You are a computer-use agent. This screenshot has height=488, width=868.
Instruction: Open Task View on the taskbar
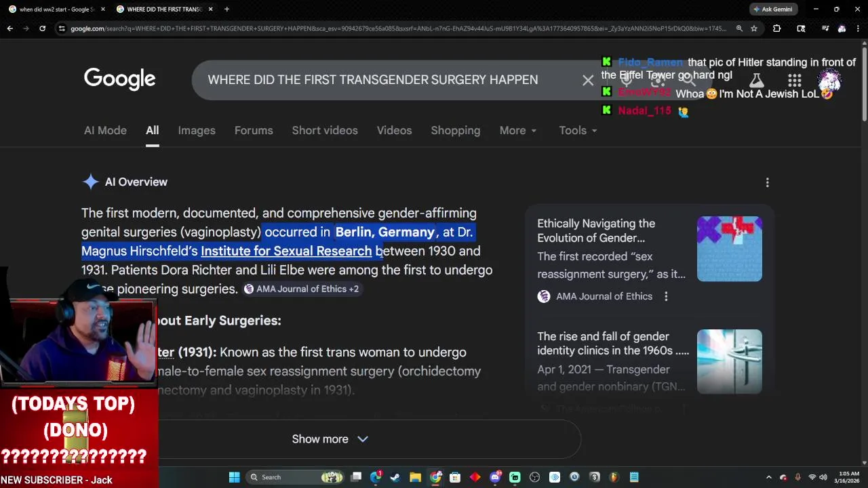tap(356, 477)
